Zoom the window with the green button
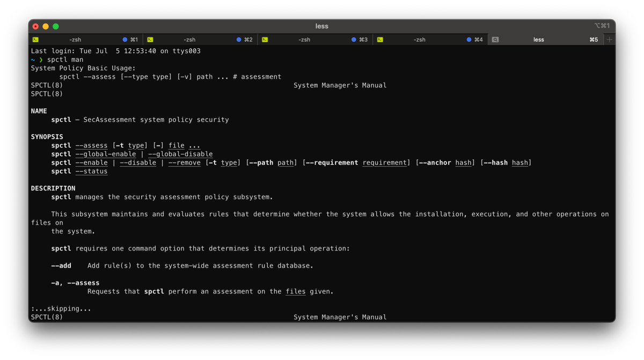Viewport: 644px width, 360px height. click(x=56, y=26)
